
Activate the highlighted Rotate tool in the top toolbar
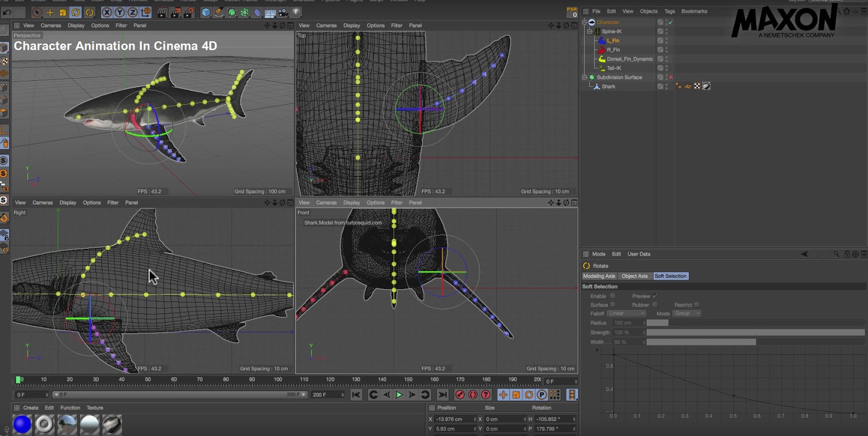[x=76, y=12]
